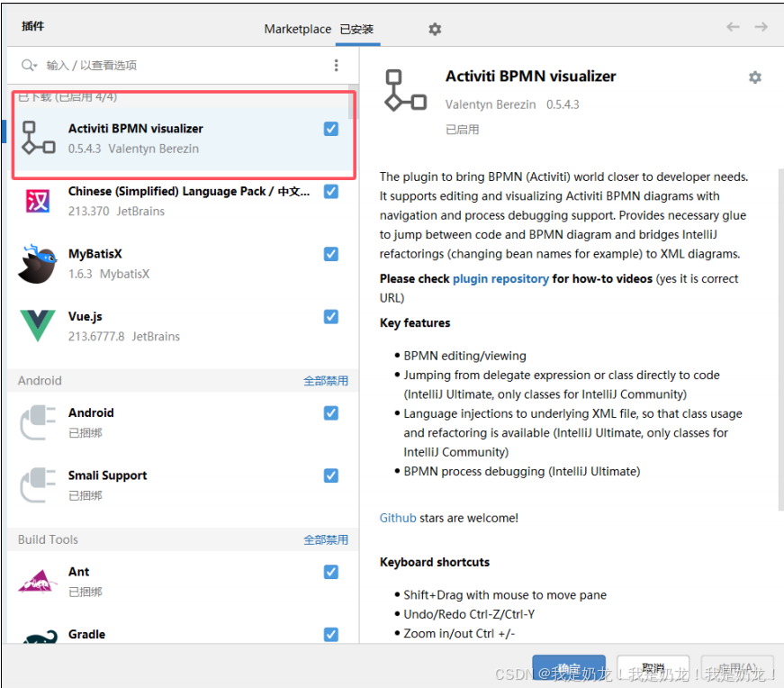Click the Vue.js logo icon
The image size is (784, 688).
[x=38, y=326]
